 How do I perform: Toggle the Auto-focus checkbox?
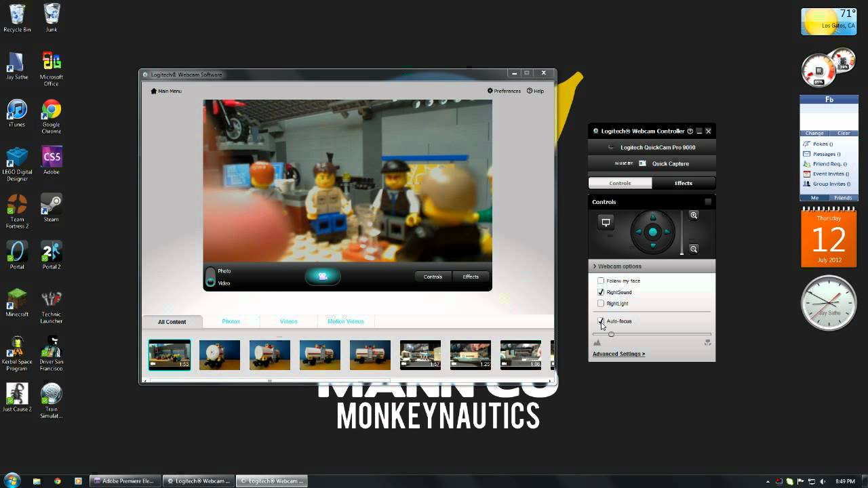[601, 321]
